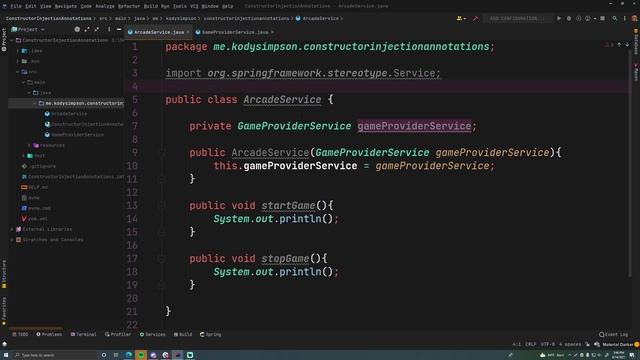Viewport: 640px width, 360px height.
Task: Click the Search Everywhere magnifier icon
Action: point(615,18)
